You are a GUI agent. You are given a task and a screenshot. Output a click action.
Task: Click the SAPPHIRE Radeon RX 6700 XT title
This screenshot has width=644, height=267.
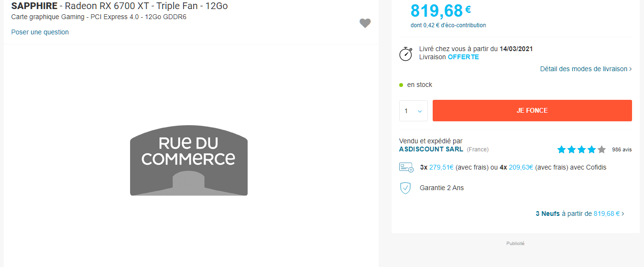click(120, 6)
